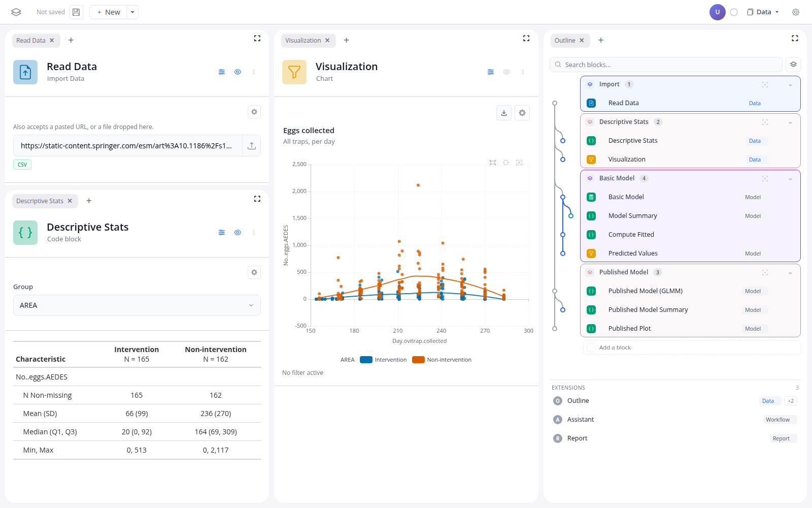Image resolution: width=812 pixels, height=508 pixels.
Task: Toggle Visualization visibility eye
Action: tap(506, 72)
